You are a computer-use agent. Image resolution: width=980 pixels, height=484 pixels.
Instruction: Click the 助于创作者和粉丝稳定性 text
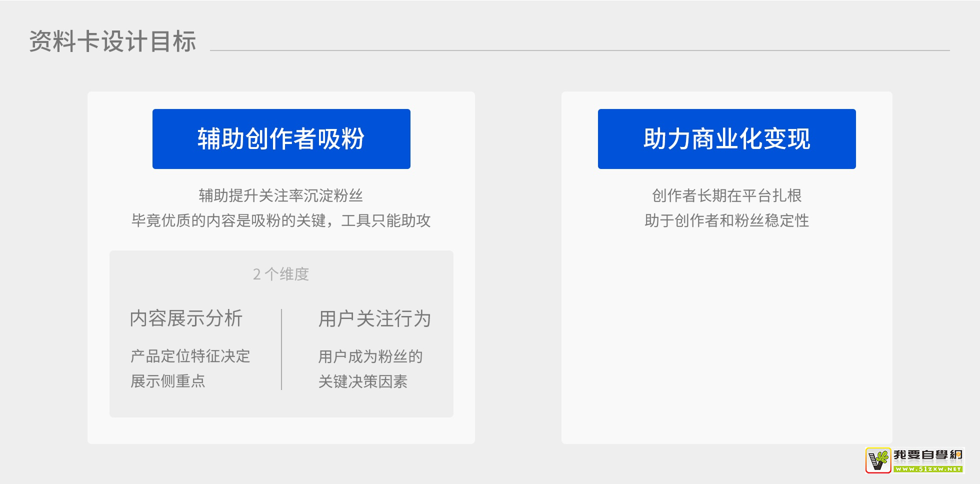726,220
